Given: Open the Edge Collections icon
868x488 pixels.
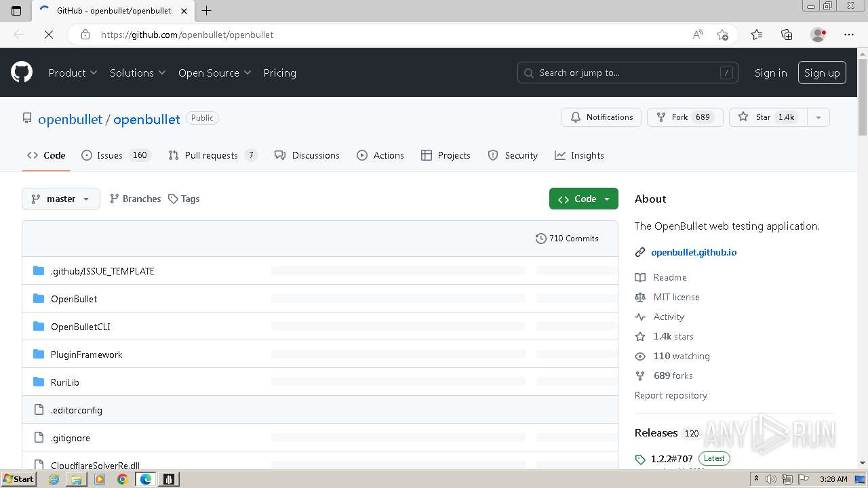Looking at the screenshot, I should (787, 35).
